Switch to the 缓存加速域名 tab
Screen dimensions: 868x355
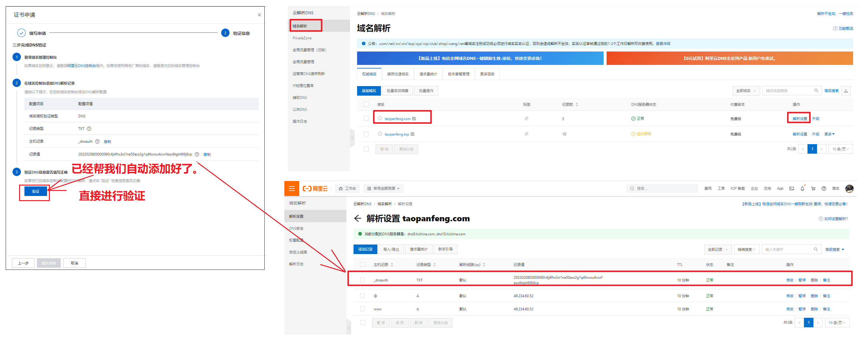click(x=398, y=74)
